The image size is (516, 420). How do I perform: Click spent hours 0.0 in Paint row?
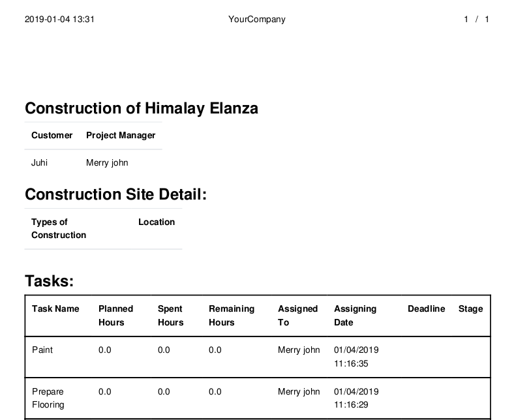point(164,350)
